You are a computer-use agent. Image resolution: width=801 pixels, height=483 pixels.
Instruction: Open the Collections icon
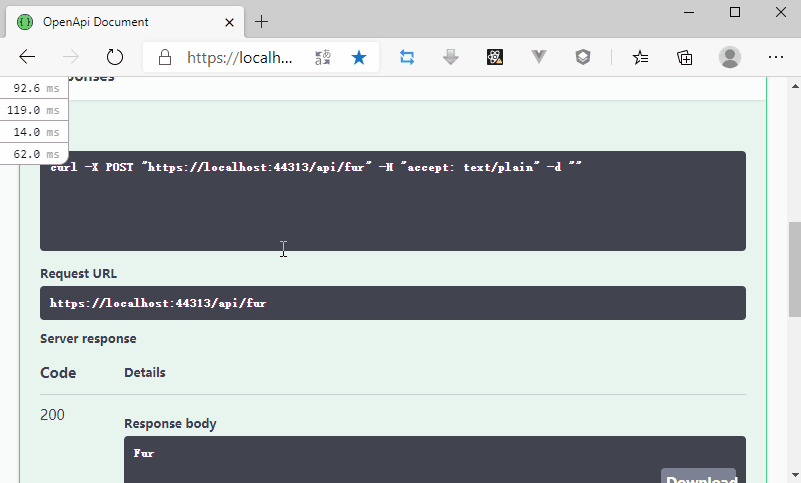point(685,57)
